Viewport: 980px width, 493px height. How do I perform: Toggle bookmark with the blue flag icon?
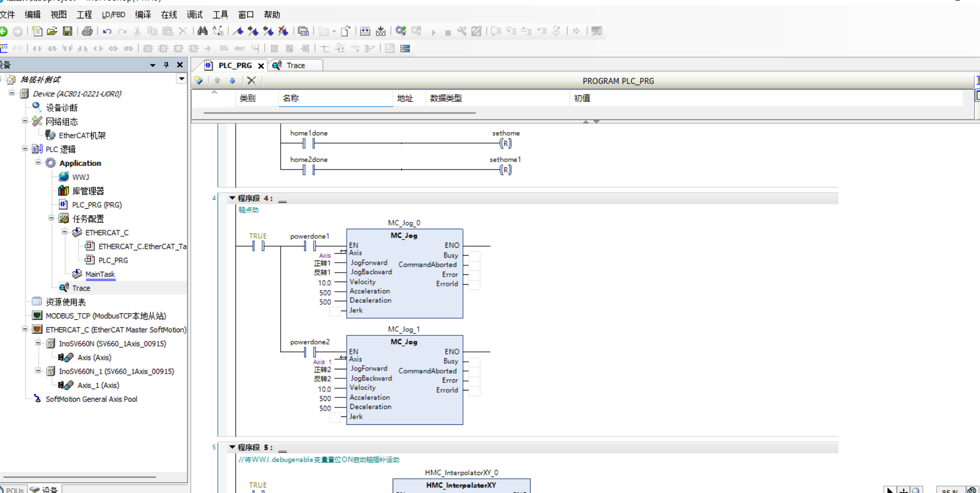[x=238, y=31]
